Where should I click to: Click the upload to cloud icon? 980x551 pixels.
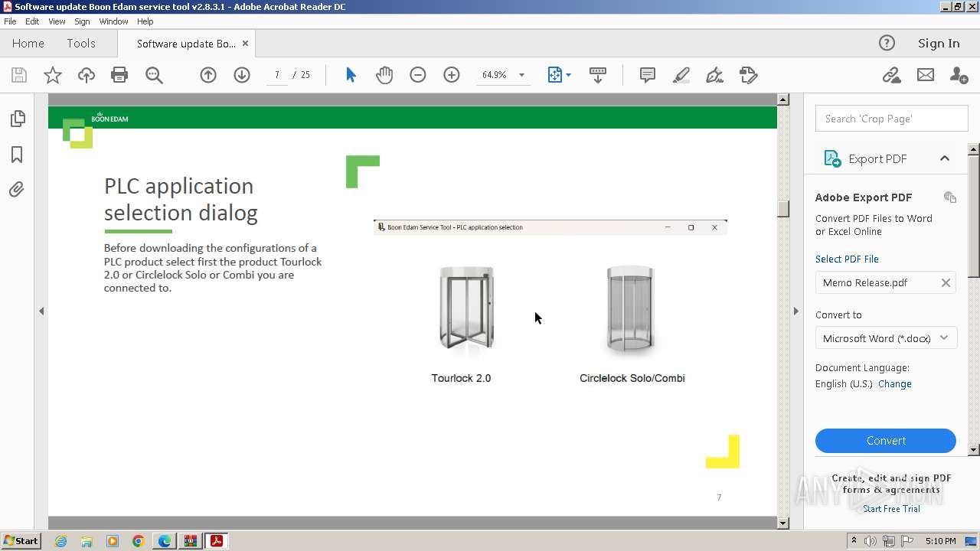click(x=87, y=75)
